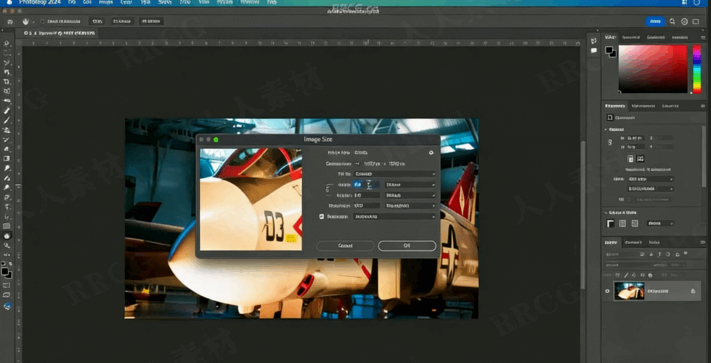Select the Zoom tool in toolbar
Viewport: 711px width, 363px height.
click(7, 245)
